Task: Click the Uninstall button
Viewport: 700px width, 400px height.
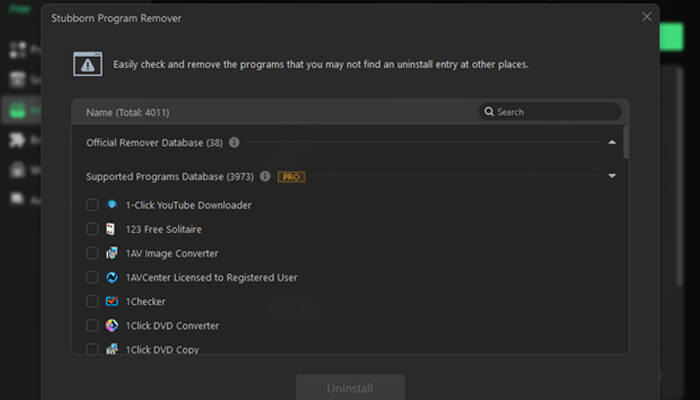Action: (x=350, y=388)
